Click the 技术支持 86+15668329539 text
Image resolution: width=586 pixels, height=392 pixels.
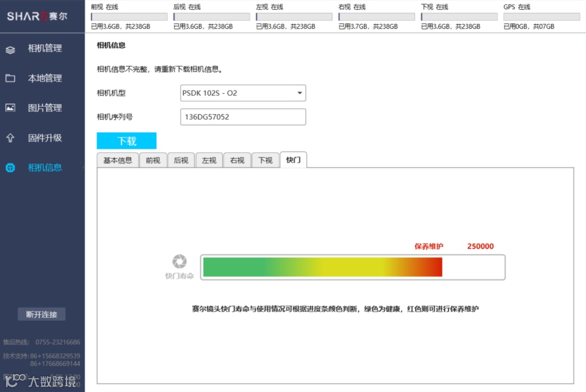(41, 356)
